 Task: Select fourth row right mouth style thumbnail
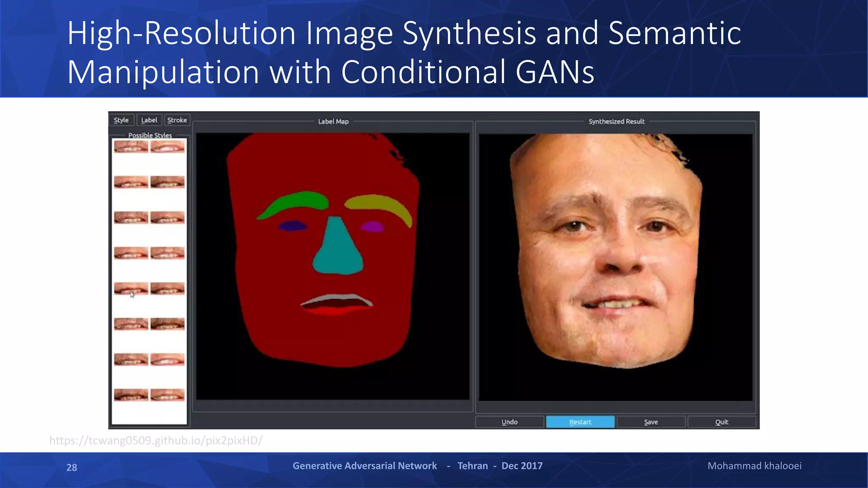point(167,253)
